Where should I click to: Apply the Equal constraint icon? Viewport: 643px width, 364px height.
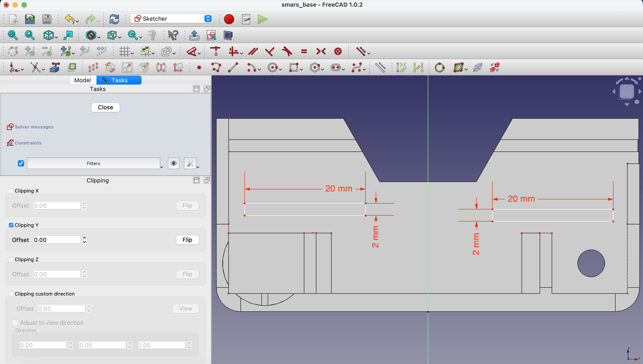point(304,52)
